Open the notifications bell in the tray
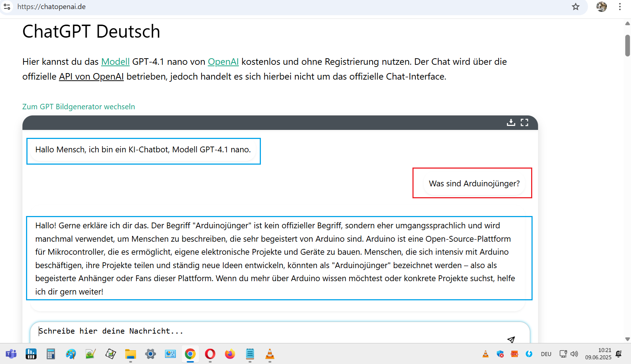631x364 pixels. click(x=619, y=354)
